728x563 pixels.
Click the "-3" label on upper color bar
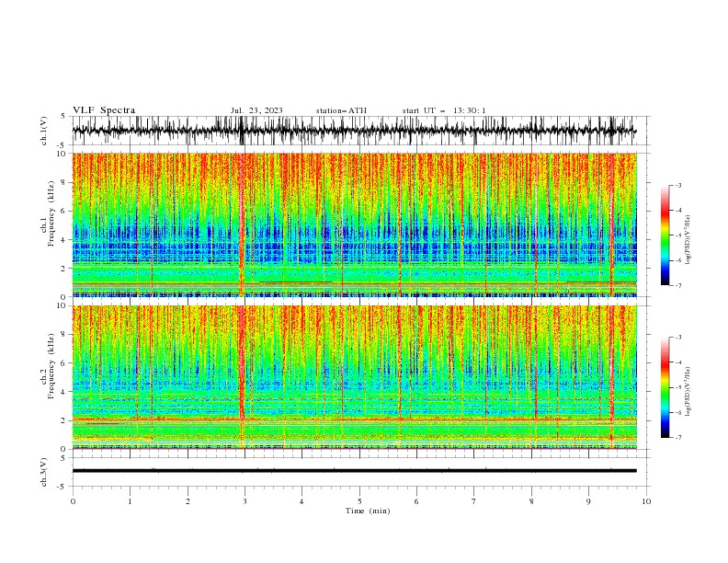click(x=677, y=185)
